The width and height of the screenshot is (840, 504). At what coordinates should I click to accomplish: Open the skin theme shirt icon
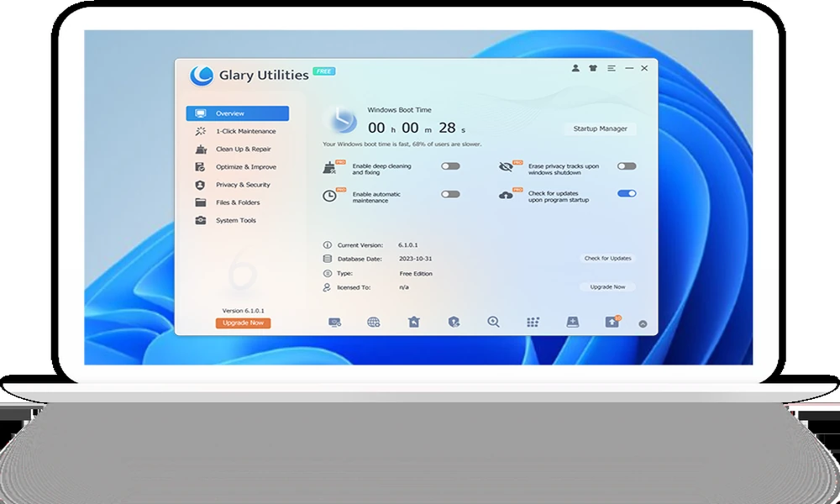[x=592, y=68]
